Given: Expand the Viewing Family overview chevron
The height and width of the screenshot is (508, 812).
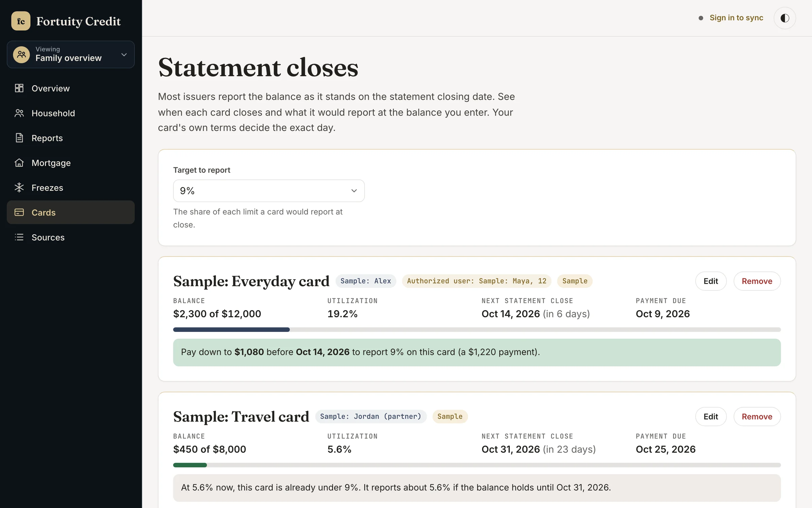Looking at the screenshot, I should pos(124,55).
